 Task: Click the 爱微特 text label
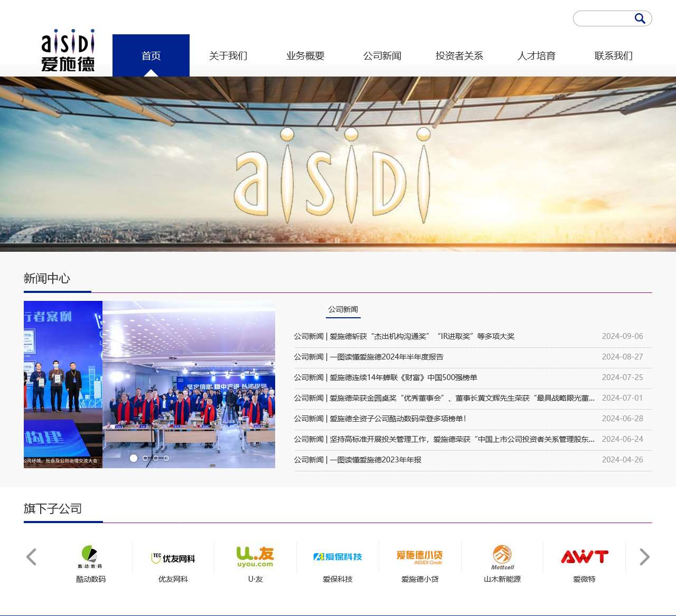584,579
